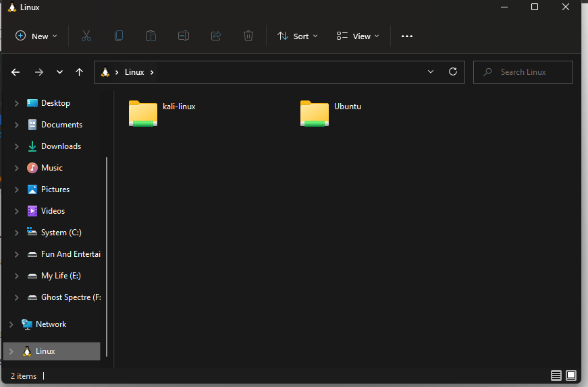Image resolution: width=588 pixels, height=387 pixels.
Task: Open the kali-linux folder icon
Action: [143, 113]
